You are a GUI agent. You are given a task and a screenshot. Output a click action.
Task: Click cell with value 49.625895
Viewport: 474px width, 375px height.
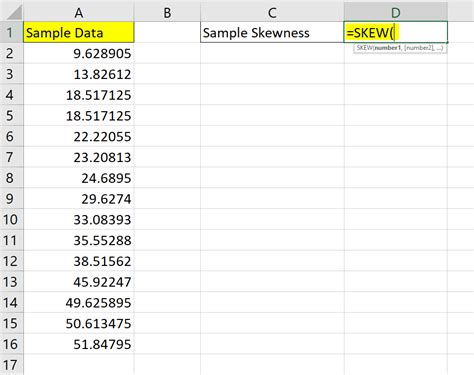click(x=79, y=302)
